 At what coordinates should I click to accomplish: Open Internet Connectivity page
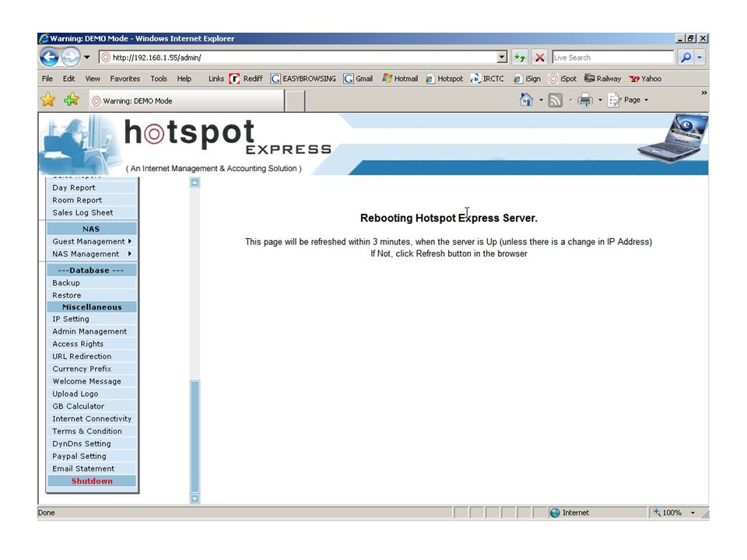tap(92, 418)
